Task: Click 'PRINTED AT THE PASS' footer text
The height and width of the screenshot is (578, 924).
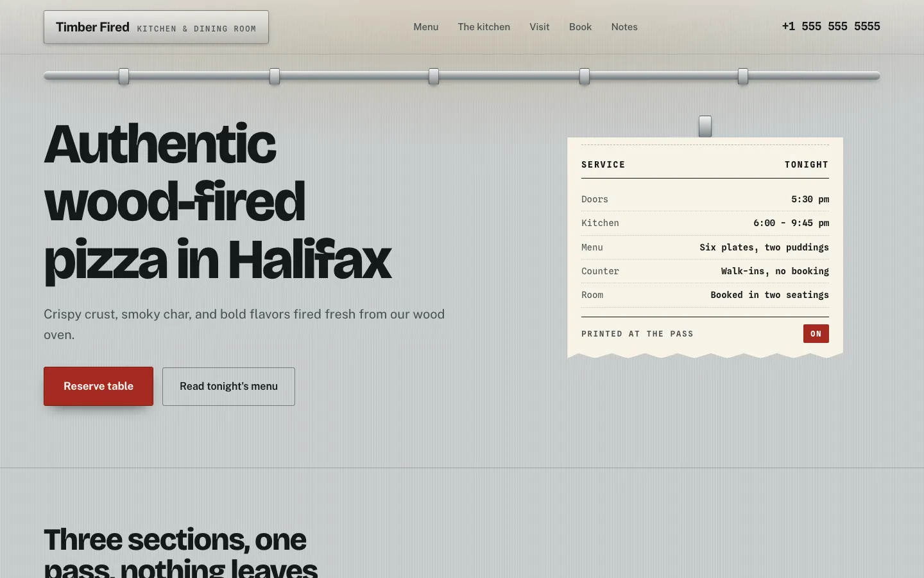Action: pos(637,334)
